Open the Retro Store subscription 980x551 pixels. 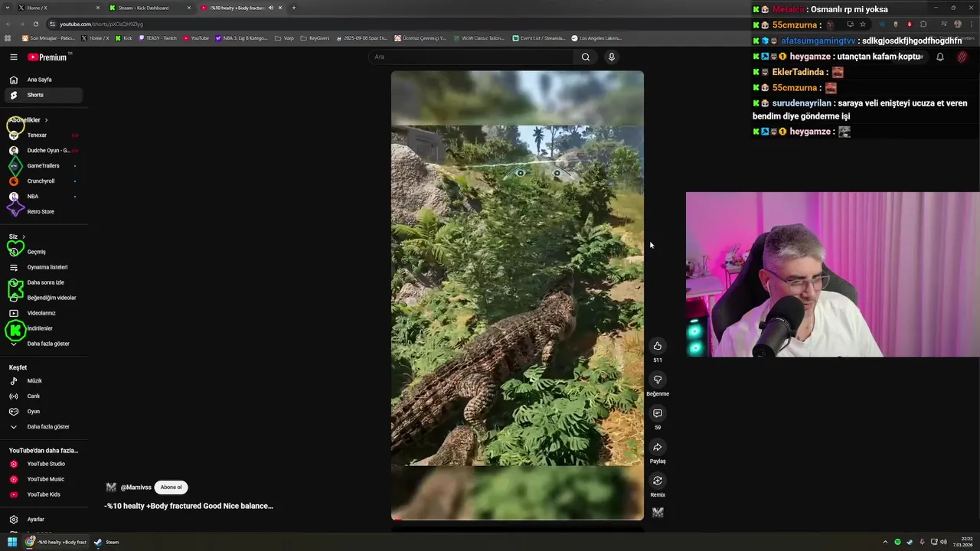pos(44,211)
